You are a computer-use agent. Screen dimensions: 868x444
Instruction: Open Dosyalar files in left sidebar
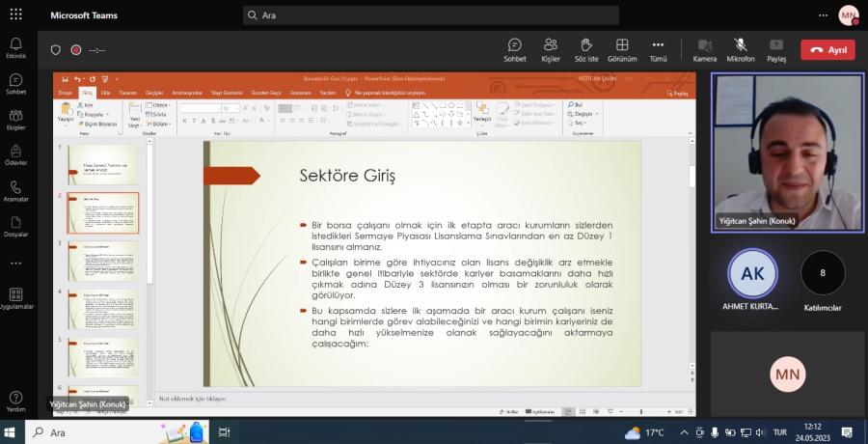[15, 227]
